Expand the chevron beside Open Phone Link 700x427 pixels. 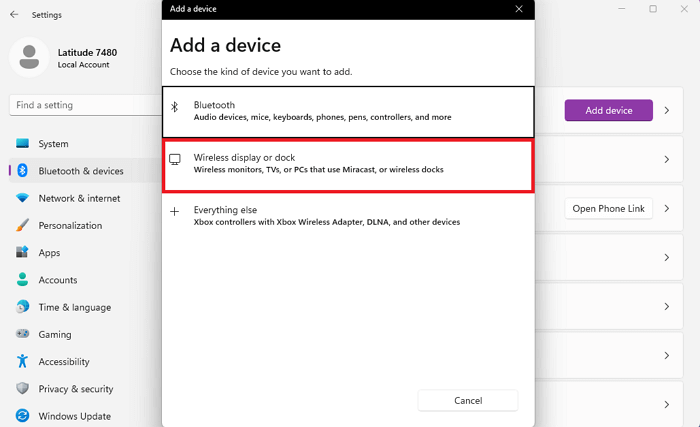667,209
